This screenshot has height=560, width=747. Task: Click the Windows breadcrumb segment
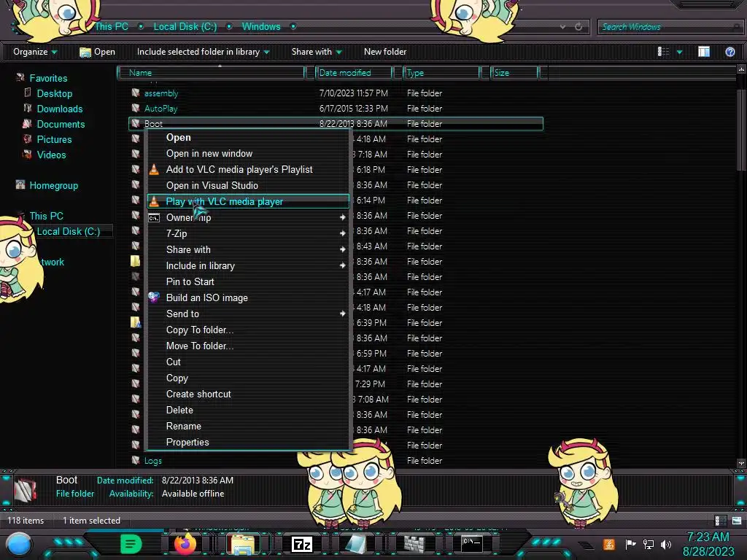(261, 27)
